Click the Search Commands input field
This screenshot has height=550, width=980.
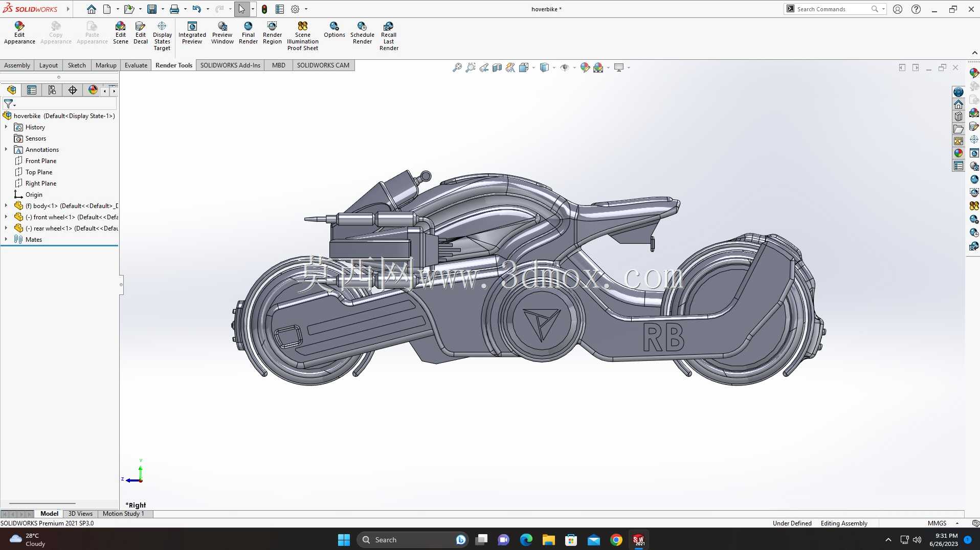(833, 9)
